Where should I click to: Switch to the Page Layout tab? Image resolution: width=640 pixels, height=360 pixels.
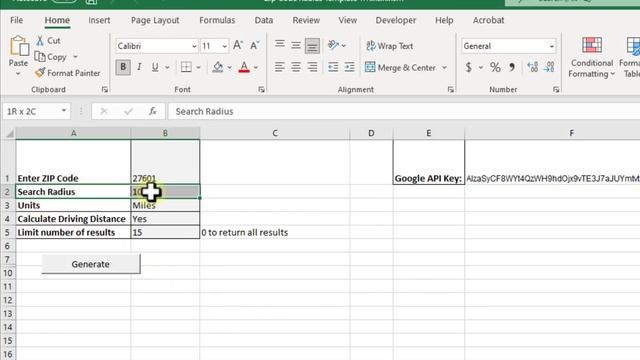[x=155, y=20]
